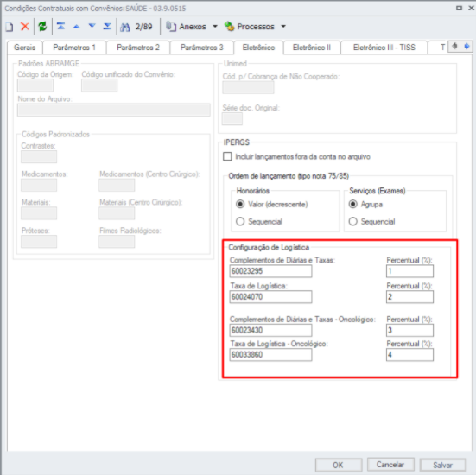Click the Código da Origem field
Image resolution: width=476 pixels, height=475 pixels.
pos(35,85)
